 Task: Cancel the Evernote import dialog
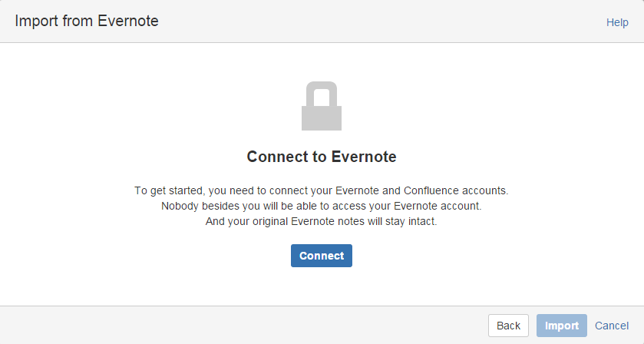click(612, 326)
